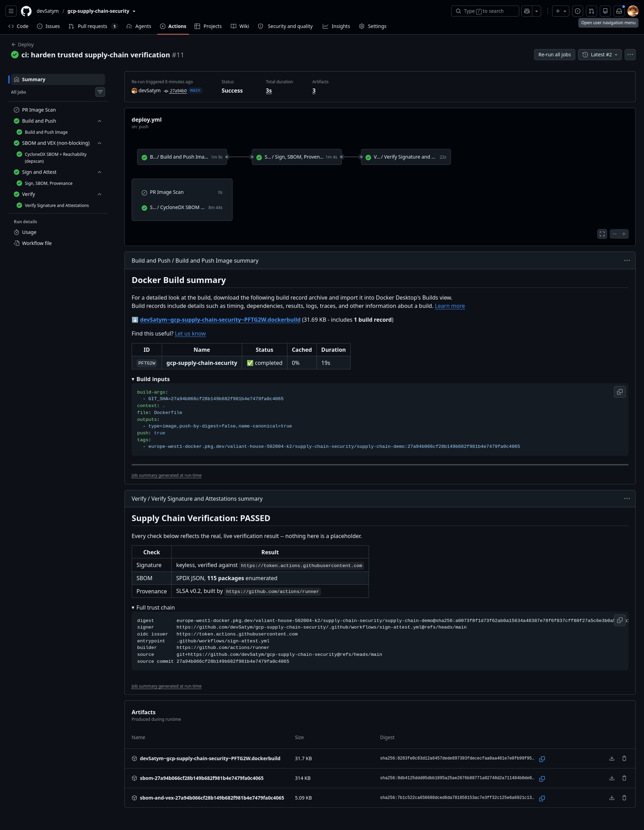This screenshot has width=644, height=830.
Task: Download the sbom-and-vex artifact
Action: click(612, 798)
